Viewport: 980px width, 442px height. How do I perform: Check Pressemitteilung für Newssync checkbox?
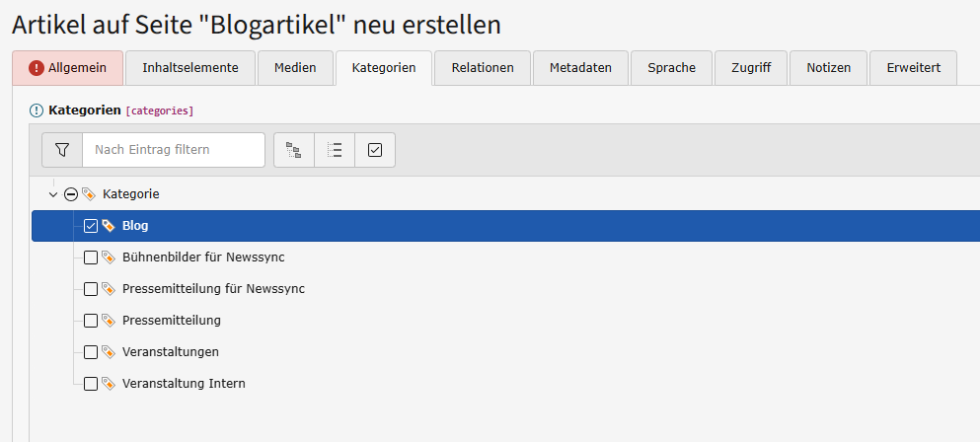[x=91, y=289]
